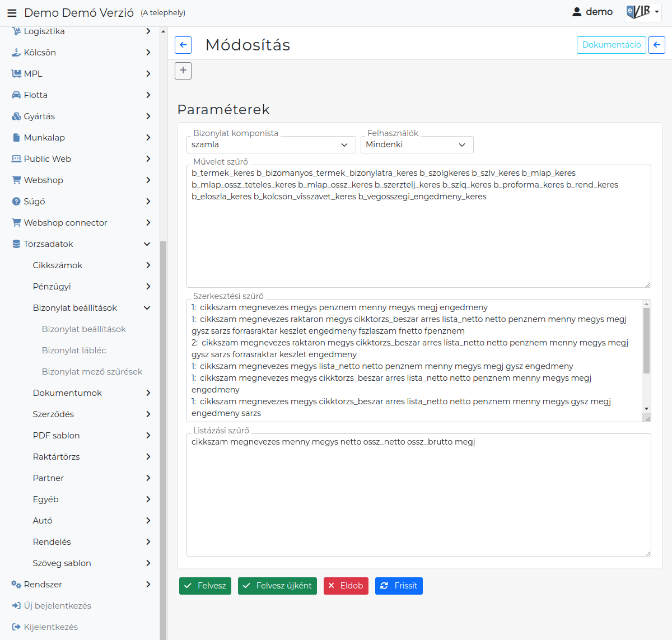Click the Művelet szűrő resize handle
This screenshot has height=640, width=672.
648,284
